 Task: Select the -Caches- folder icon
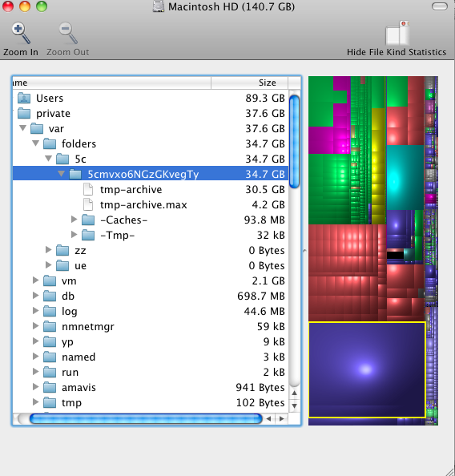tap(88, 220)
